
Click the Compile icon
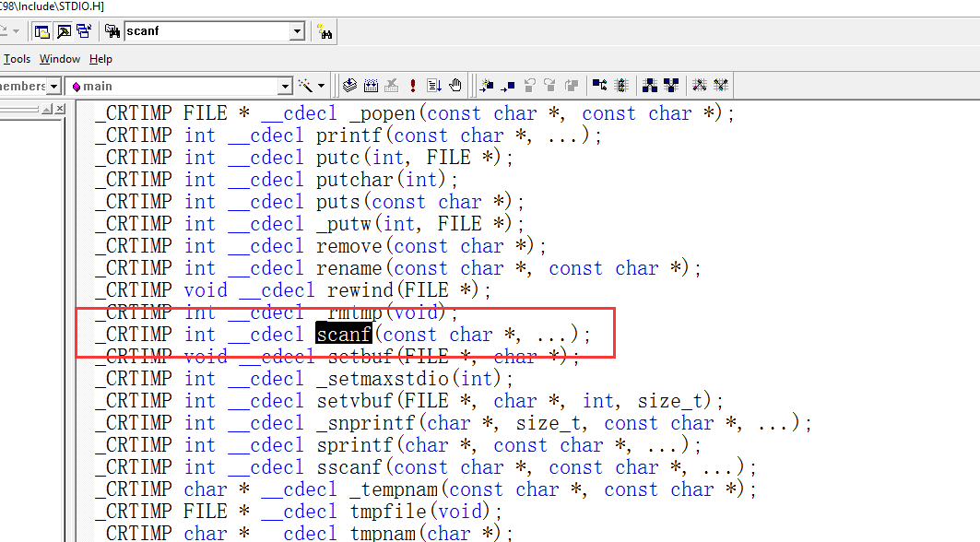[x=349, y=86]
